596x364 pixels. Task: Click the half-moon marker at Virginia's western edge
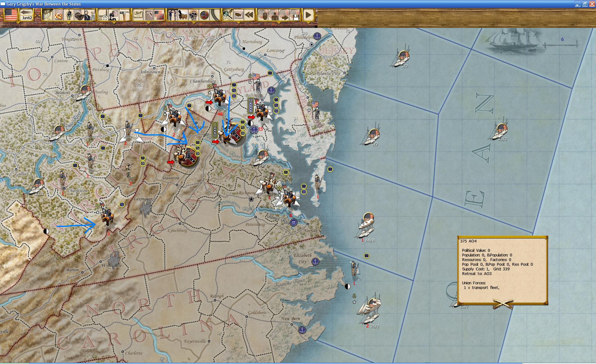point(46,231)
